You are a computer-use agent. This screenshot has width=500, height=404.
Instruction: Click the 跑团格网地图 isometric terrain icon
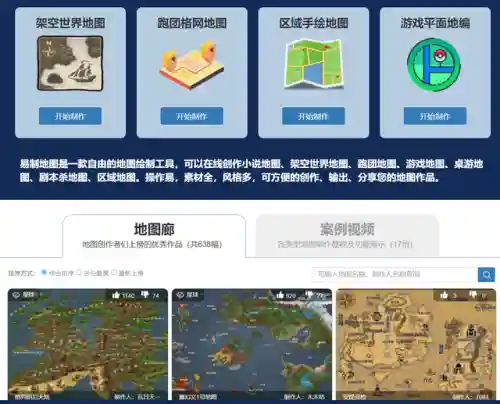192,65
